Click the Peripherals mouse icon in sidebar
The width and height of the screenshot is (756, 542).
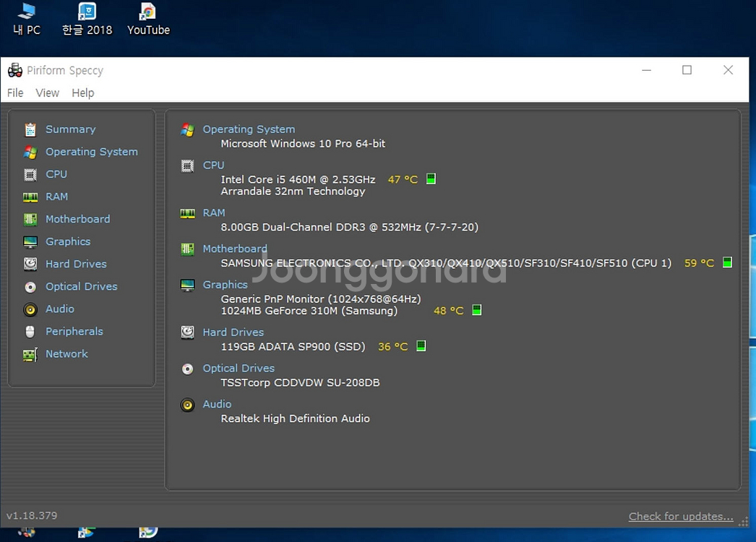pos(30,332)
